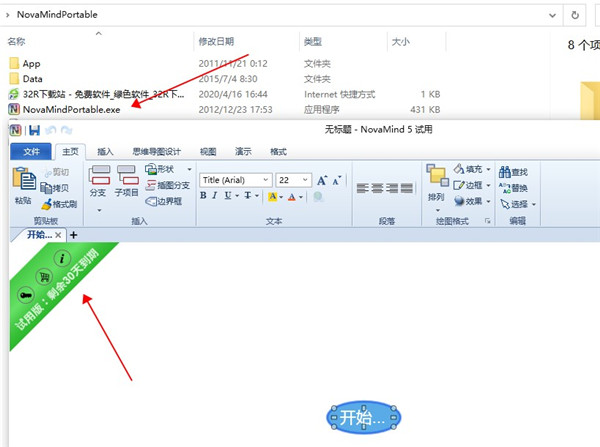Click the license key icon on trial banner
The image size is (600, 447).
point(26,295)
